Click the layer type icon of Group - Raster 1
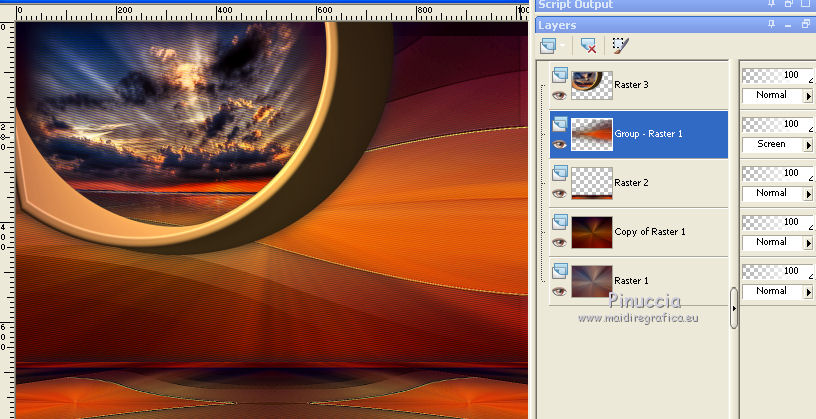Viewport: 816px width, 419px height. pyautogui.click(x=560, y=123)
